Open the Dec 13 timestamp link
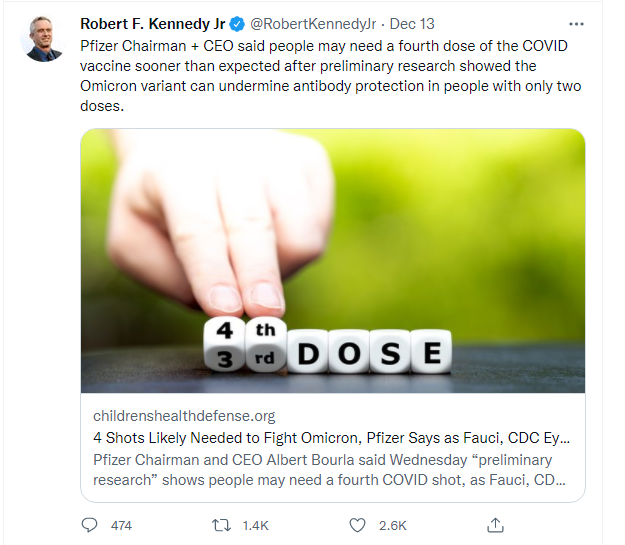Viewport: 625px width, 545px height. point(412,24)
